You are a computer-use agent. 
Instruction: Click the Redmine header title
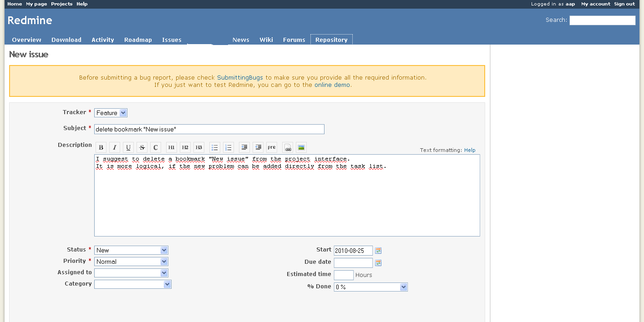30,20
